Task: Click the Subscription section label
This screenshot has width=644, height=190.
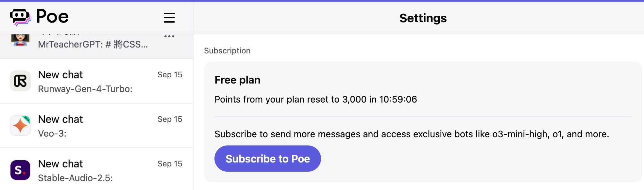Action: click(227, 51)
